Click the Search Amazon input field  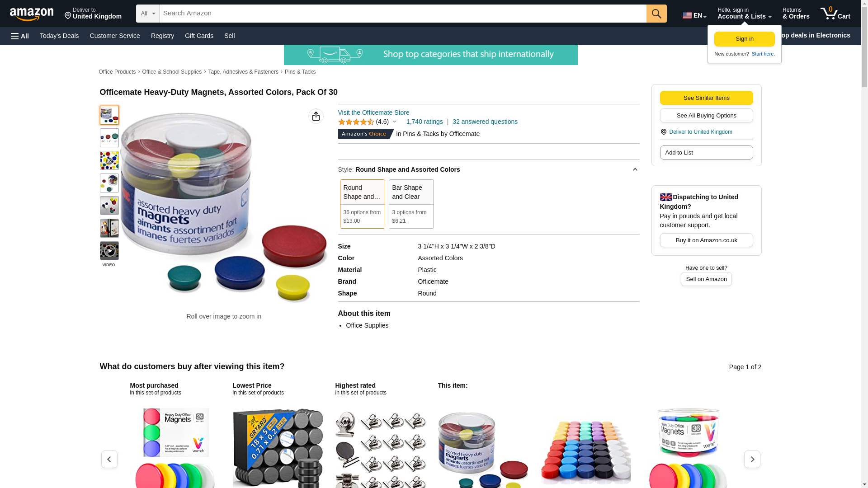point(403,14)
